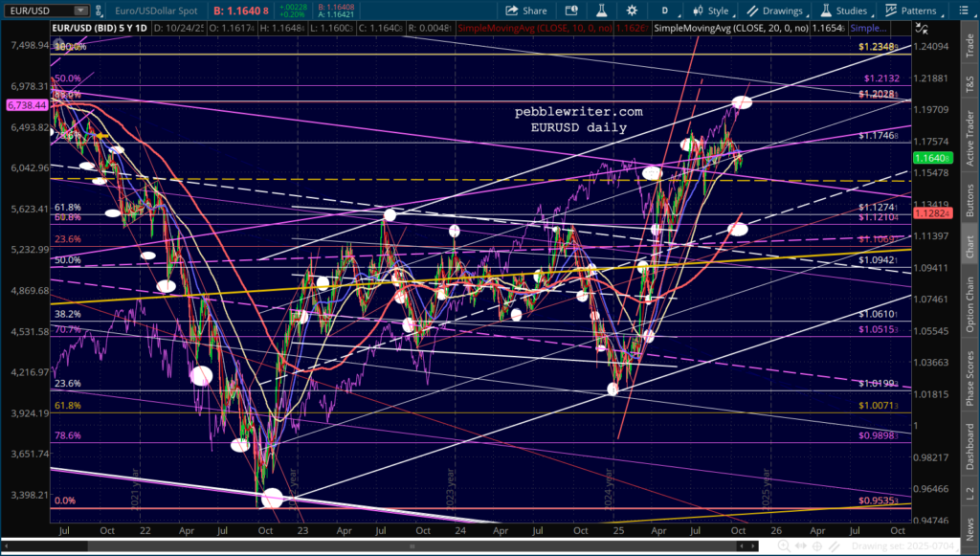Click the crosshair pan icon in bottom bar
Screen dimensions: 980x556
[817, 546]
